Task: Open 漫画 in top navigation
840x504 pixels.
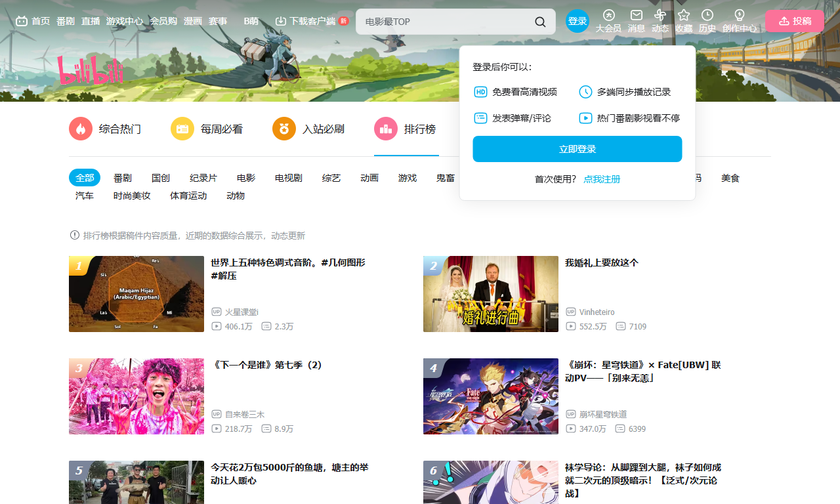Action: [193, 21]
